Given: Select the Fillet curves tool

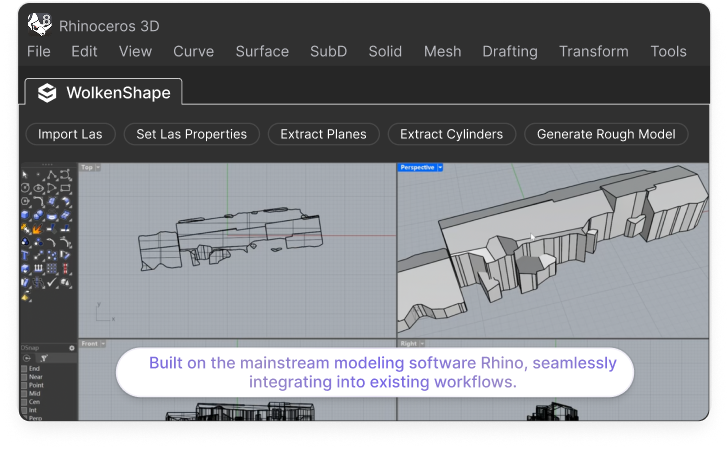Looking at the screenshot, I should pyautogui.click(x=39, y=201).
